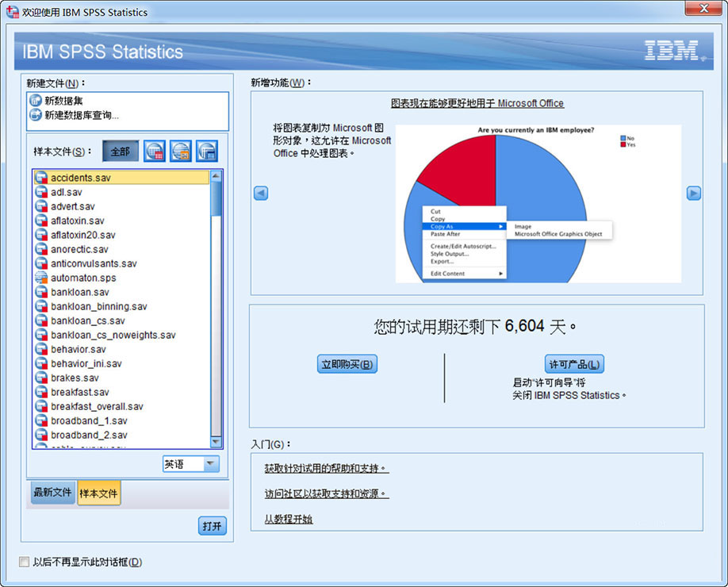Select the 全部 sample files filter
The image size is (728, 587).
121,151
